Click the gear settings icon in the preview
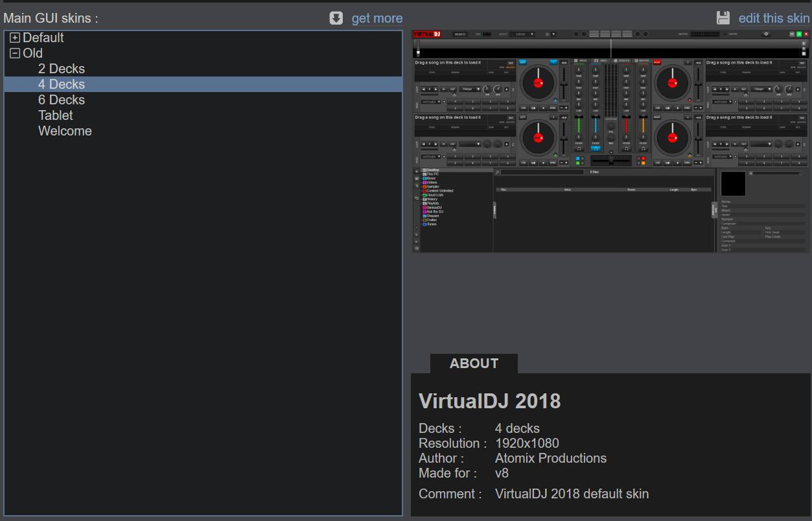Screen dimensions: 812x521 766,34
